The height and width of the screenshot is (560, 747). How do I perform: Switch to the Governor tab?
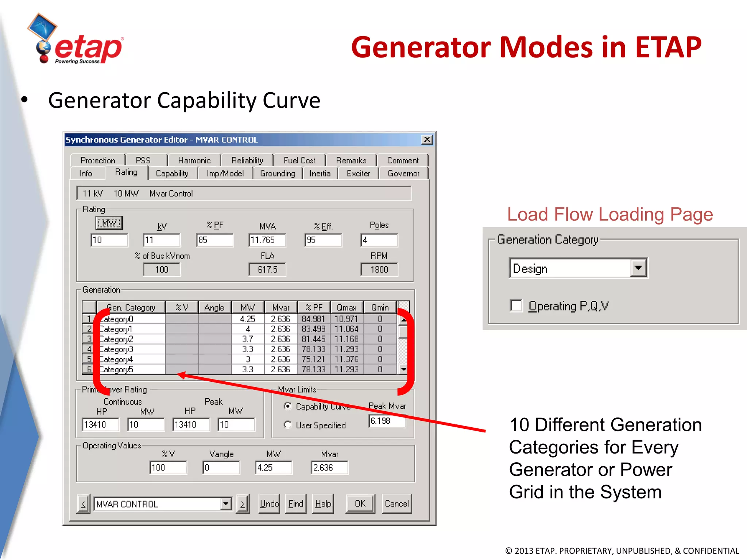pyautogui.click(x=403, y=174)
